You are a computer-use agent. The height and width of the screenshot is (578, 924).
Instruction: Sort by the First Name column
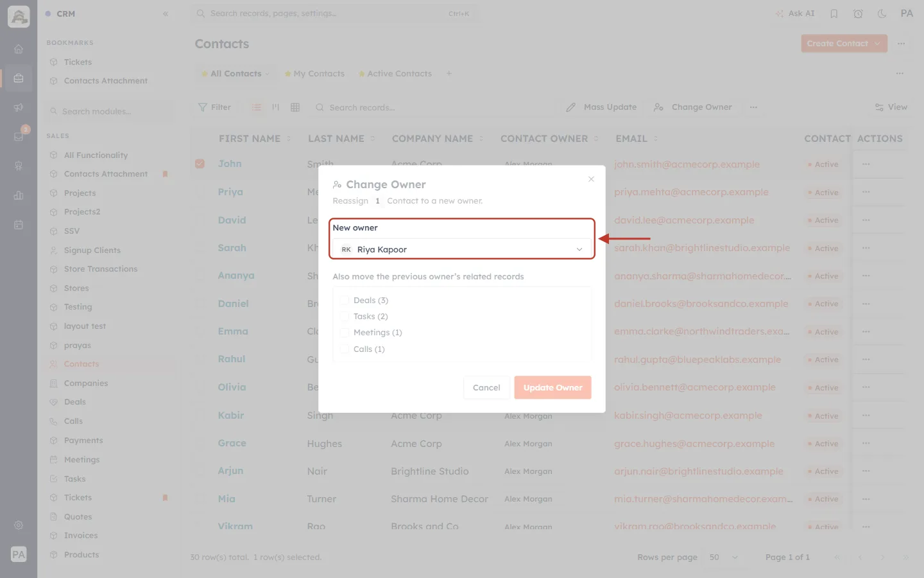pyautogui.click(x=255, y=139)
